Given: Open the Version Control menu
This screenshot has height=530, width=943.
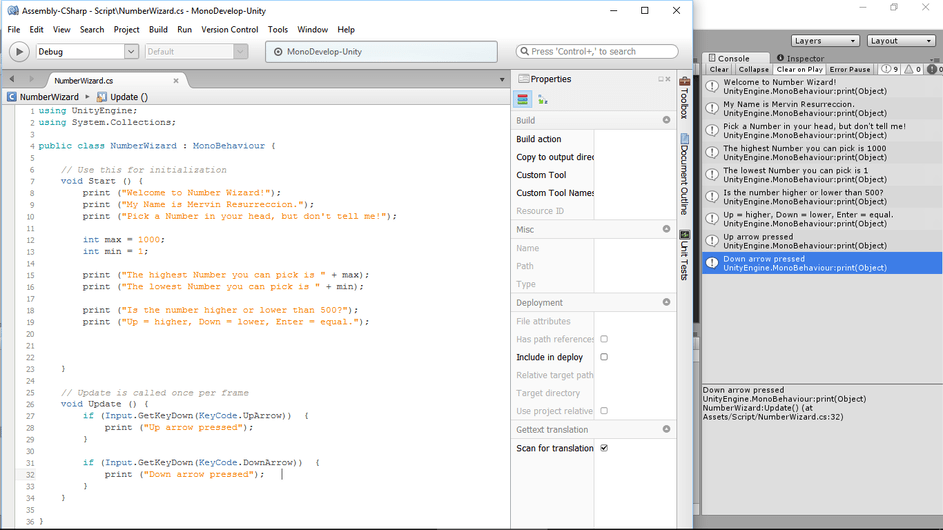Looking at the screenshot, I should [x=229, y=30].
